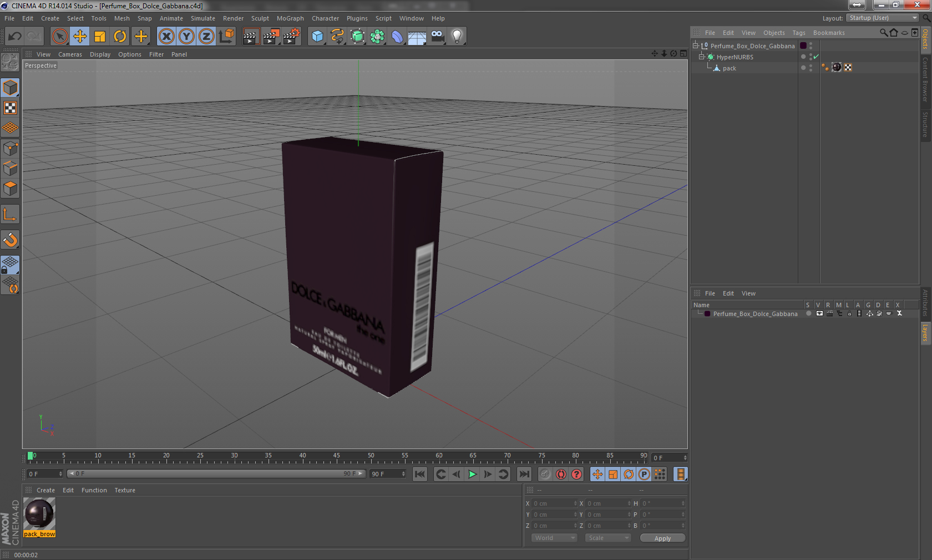This screenshot has width=932, height=560.
Task: Enable Axis mode
Action: point(10,215)
